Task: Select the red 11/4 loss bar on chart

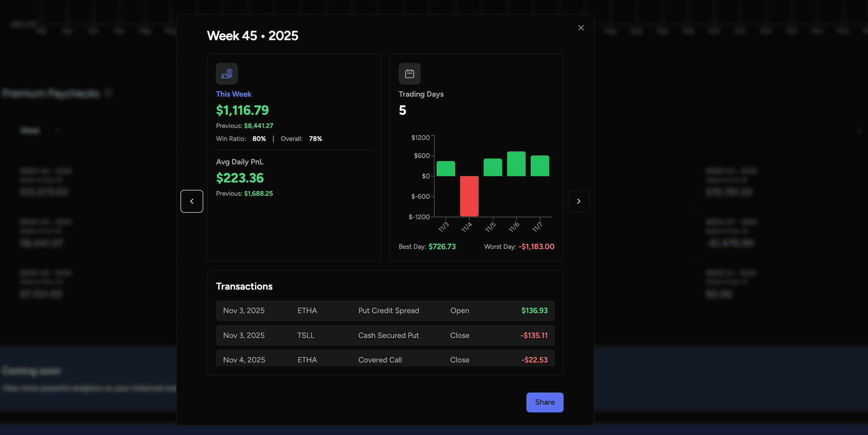Action: coord(469,196)
